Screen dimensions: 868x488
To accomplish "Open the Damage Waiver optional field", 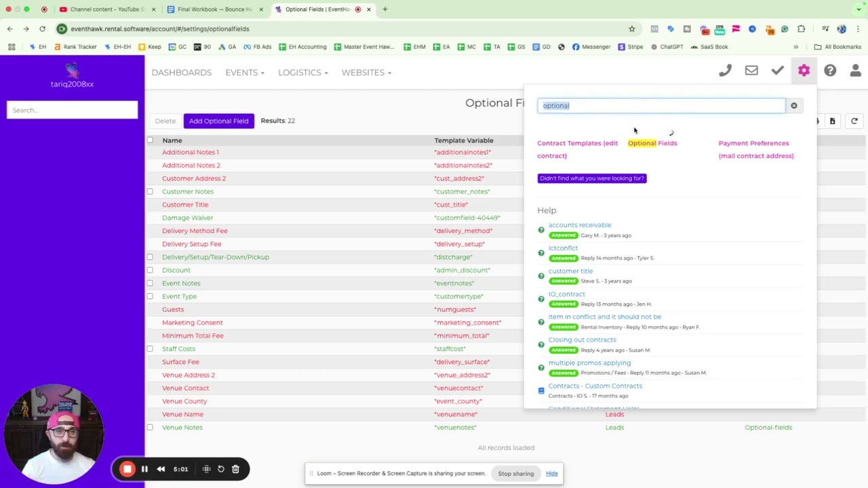I will pos(187,218).
